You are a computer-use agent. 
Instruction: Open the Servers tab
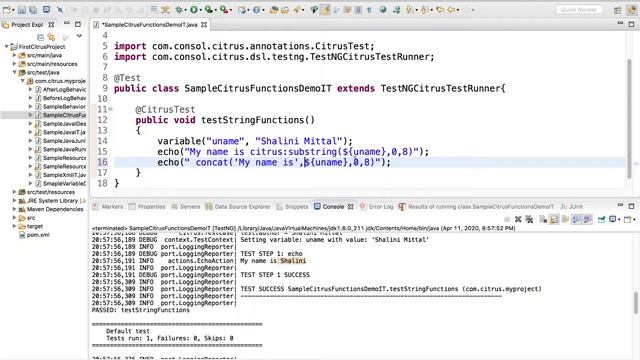click(186, 207)
